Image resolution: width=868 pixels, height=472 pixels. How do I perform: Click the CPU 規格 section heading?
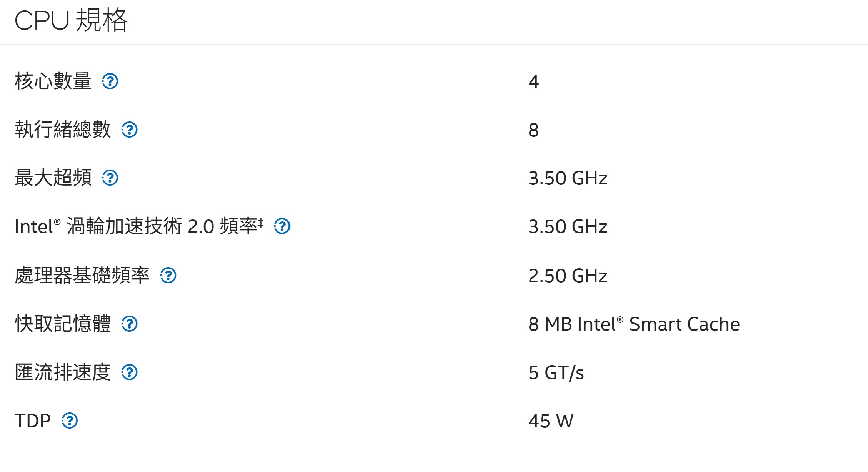[71, 20]
